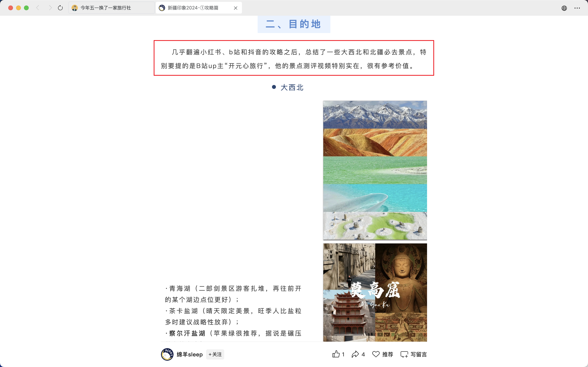Reload the page with refresh icon
The image size is (588, 367).
pyautogui.click(x=60, y=8)
